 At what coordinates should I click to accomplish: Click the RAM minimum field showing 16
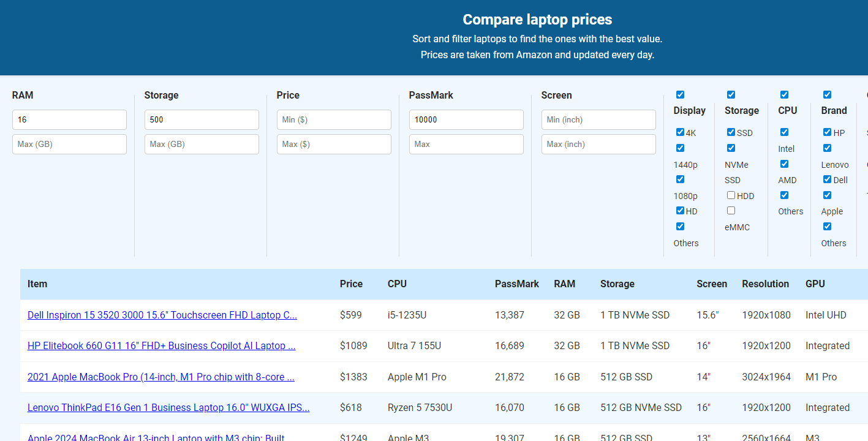(x=69, y=119)
